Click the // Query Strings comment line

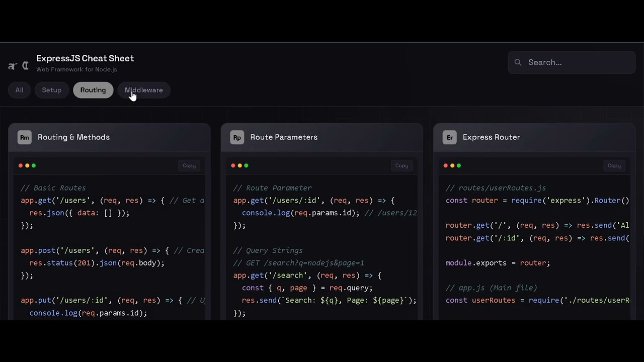click(x=268, y=250)
